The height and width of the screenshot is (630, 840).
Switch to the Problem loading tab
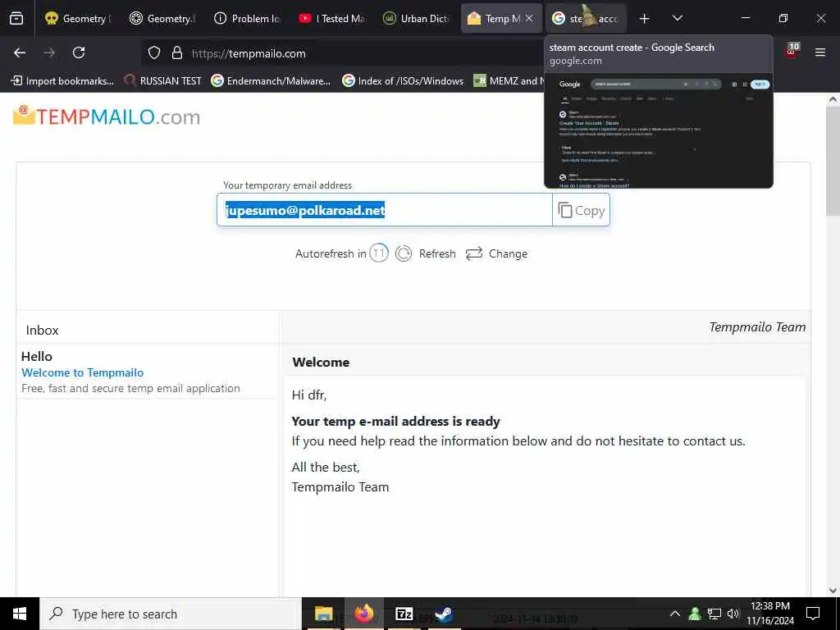248,19
